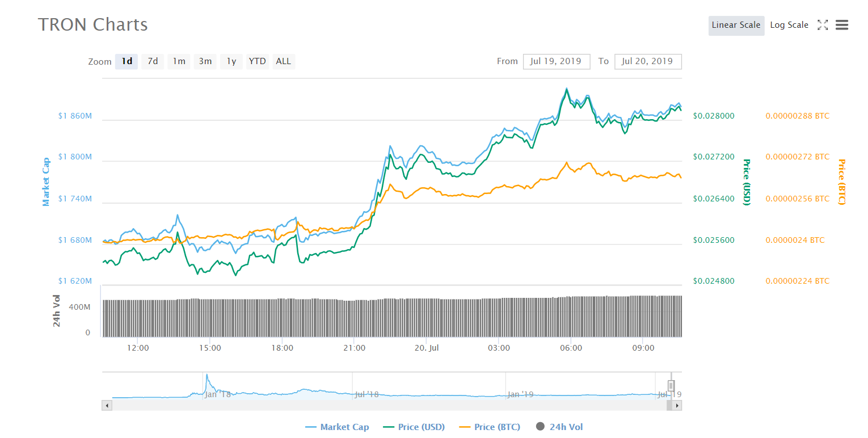Click the $1 620M market cap label
868x438 pixels.
point(75,281)
